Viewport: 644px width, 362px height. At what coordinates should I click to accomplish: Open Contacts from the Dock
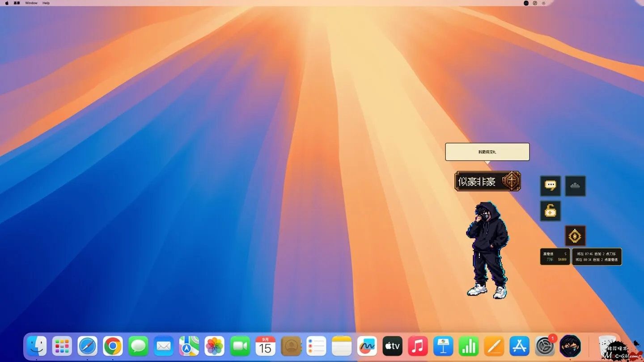(x=291, y=346)
